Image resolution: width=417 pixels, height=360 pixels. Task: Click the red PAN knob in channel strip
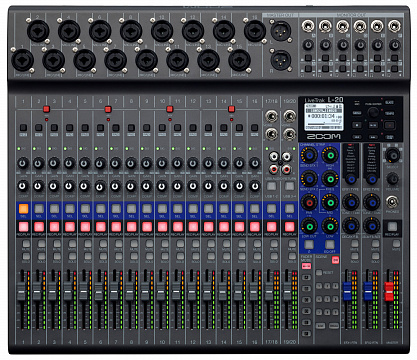[309, 202]
